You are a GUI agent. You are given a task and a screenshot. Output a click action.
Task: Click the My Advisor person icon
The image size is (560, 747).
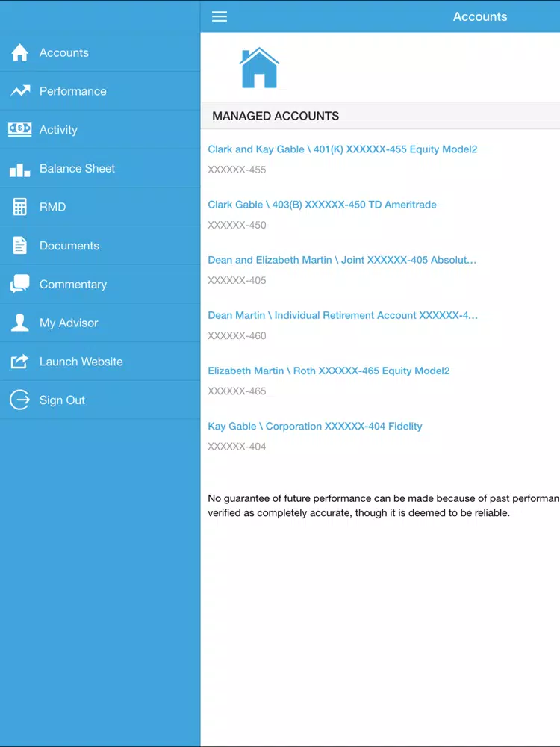click(20, 323)
